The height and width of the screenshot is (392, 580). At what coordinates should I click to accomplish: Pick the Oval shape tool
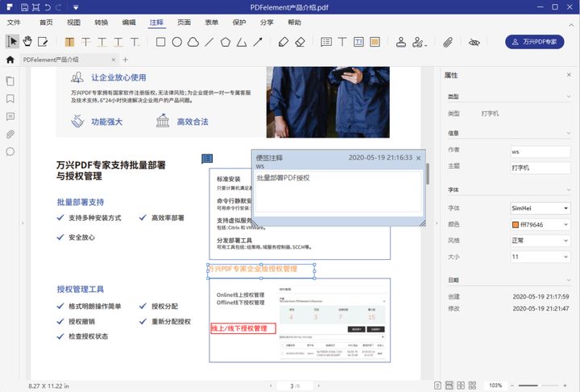tap(176, 42)
